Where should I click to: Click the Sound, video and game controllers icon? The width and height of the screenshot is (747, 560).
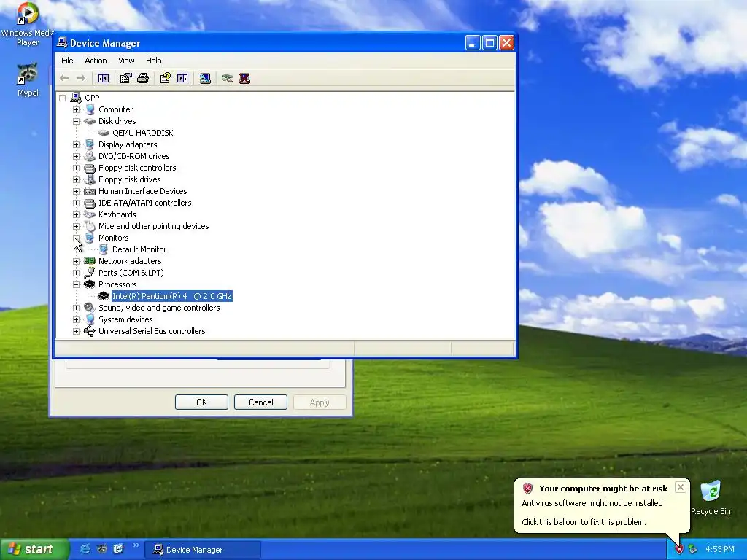(x=90, y=308)
